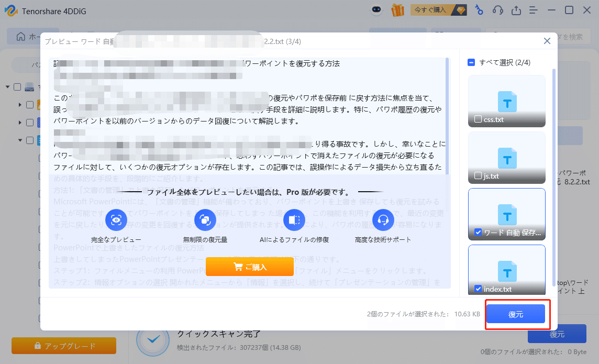The image size is (599, 364).
Task: Select the js.txt thumbnail
Action: tap(506, 158)
